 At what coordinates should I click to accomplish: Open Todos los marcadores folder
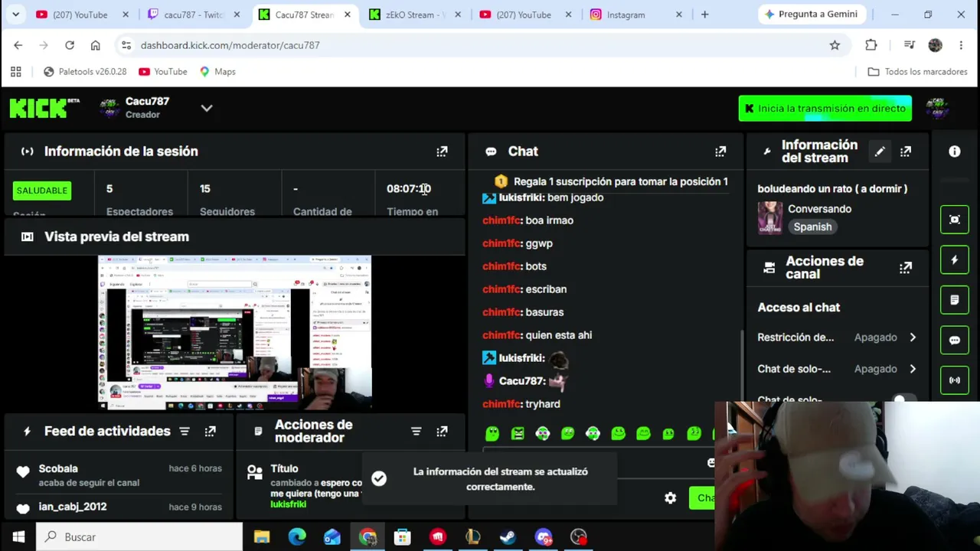click(x=917, y=72)
